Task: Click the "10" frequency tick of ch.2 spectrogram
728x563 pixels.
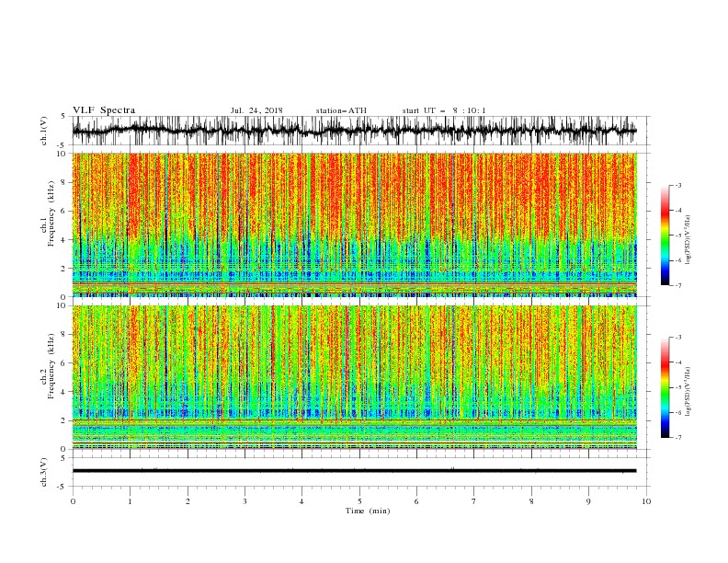Action: 63,305
